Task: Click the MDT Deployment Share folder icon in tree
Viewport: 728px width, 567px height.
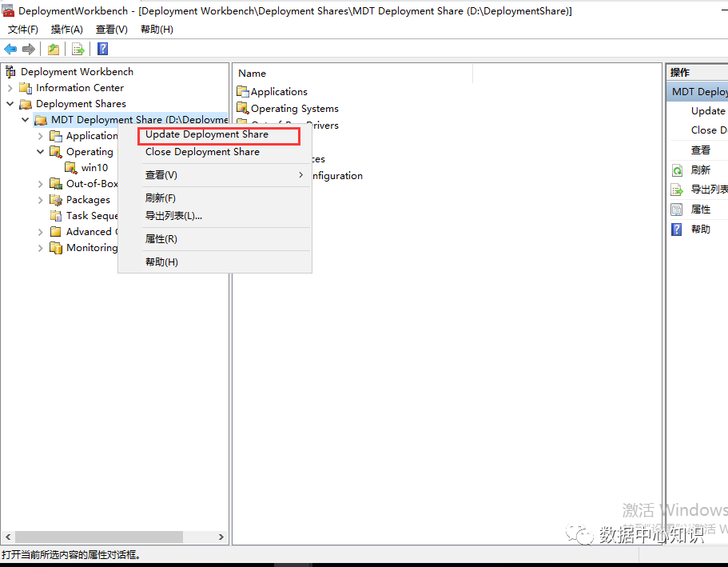Action: tap(41, 120)
